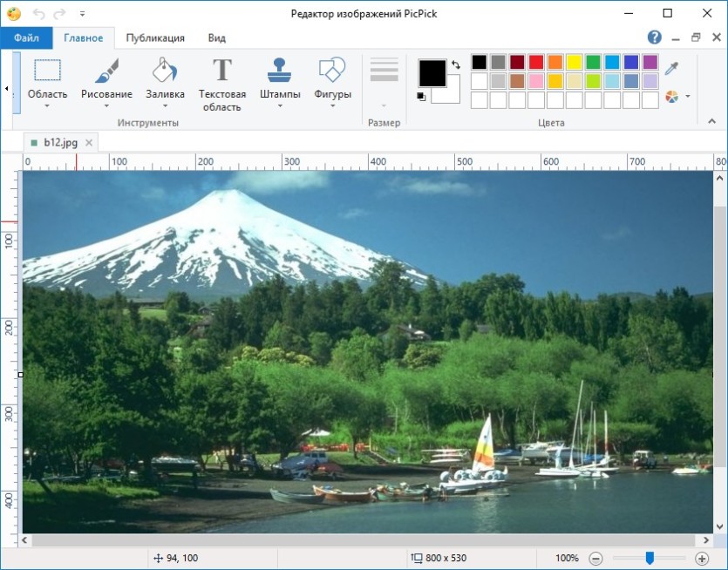Viewport: 728px width, 570px height.
Task: Open the help question mark icon
Action: point(654,37)
